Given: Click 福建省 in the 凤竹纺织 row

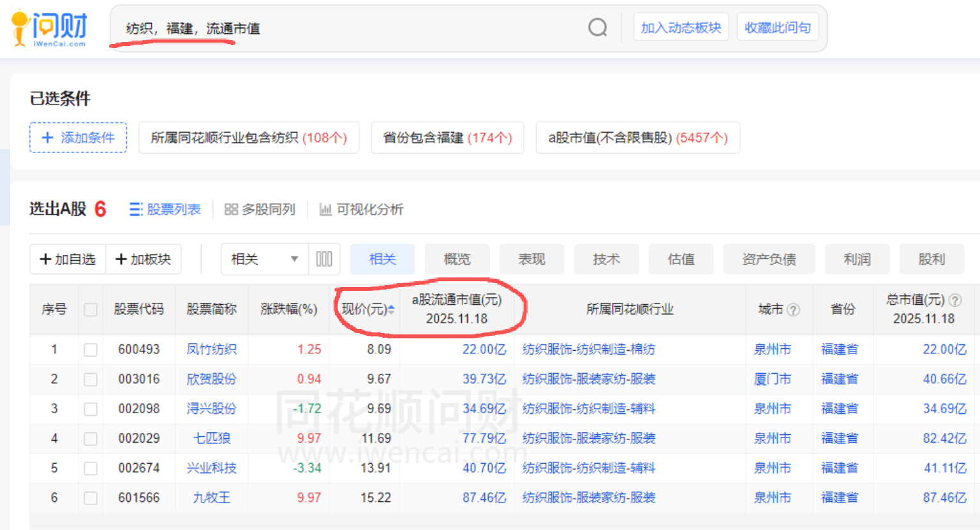Looking at the screenshot, I should [840, 350].
